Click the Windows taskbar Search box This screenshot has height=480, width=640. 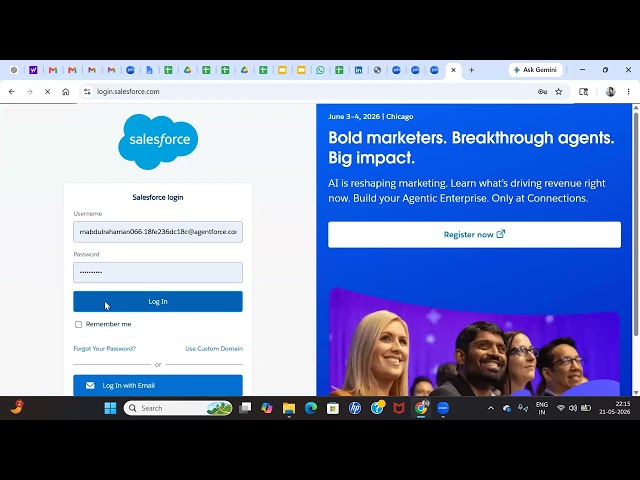pos(178,408)
